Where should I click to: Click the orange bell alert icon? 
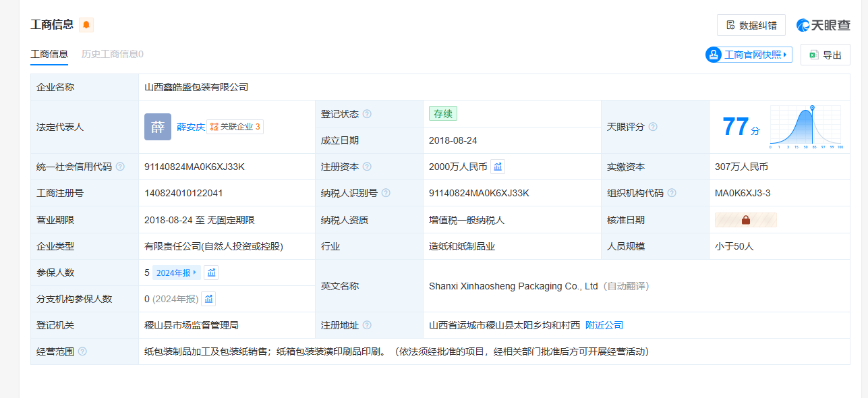click(86, 25)
